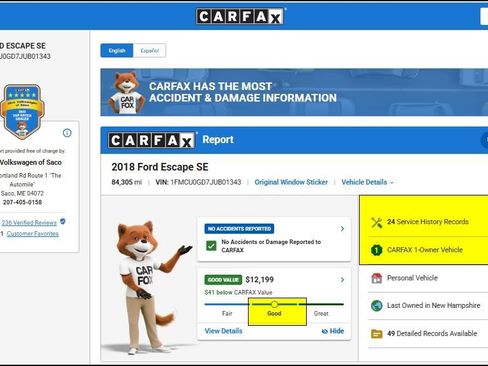The width and height of the screenshot is (488, 366).
Task: Select the '84,305 mi' mileage text
Action: (x=127, y=182)
